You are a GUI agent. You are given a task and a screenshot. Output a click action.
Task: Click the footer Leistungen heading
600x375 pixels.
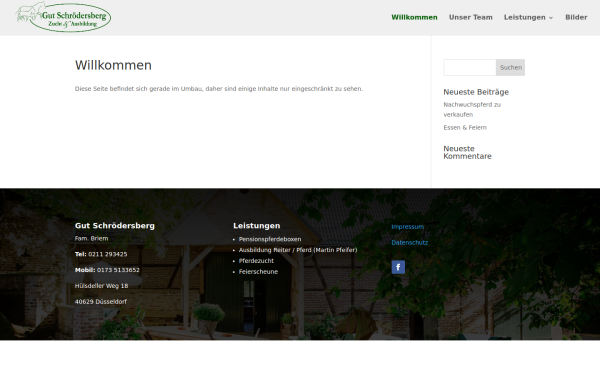[x=256, y=225]
